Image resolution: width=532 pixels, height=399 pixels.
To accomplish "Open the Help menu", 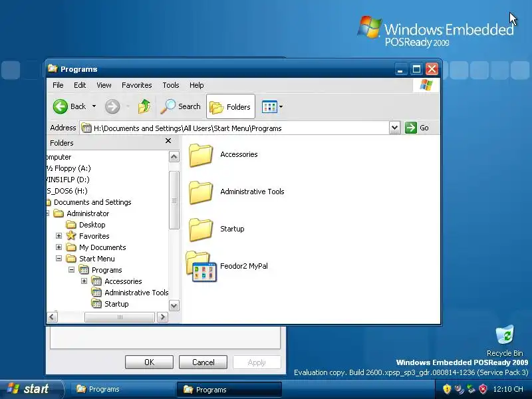I will click(x=196, y=85).
